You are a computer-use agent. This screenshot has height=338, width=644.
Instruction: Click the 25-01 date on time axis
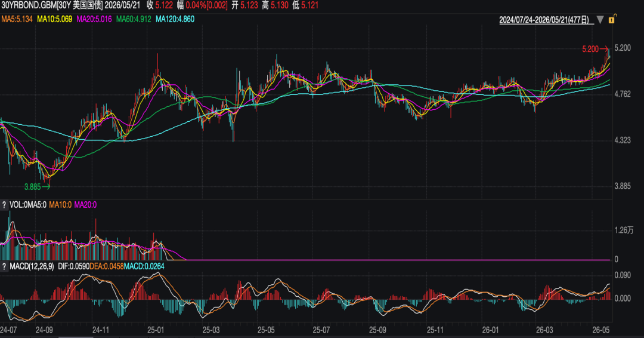[x=155, y=330]
